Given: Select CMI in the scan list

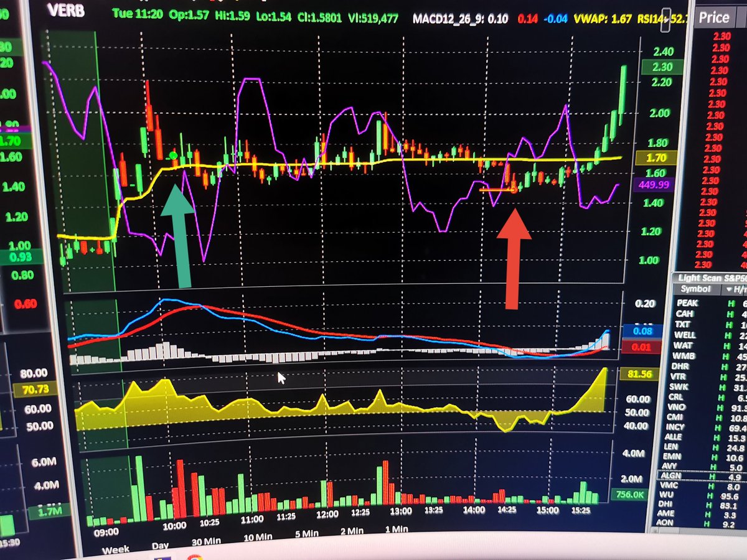Looking at the screenshot, I should coord(675,417).
